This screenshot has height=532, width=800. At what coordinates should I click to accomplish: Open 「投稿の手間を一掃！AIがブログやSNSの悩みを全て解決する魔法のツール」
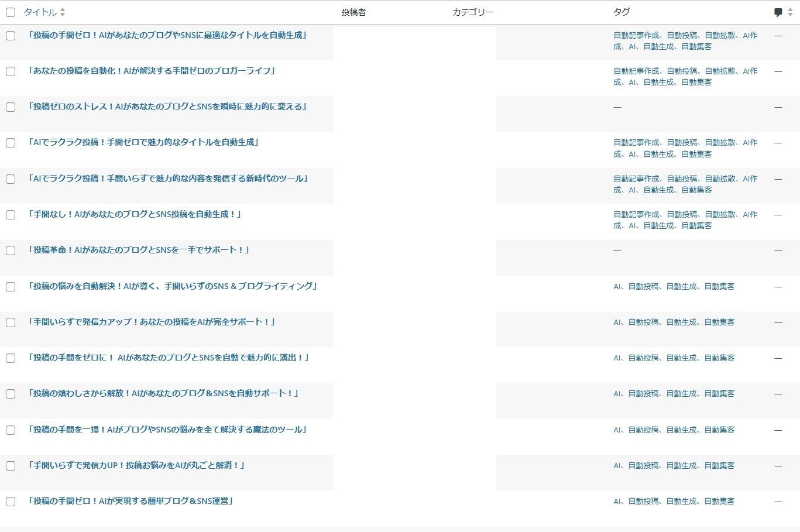pyautogui.click(x=167, y=430)
